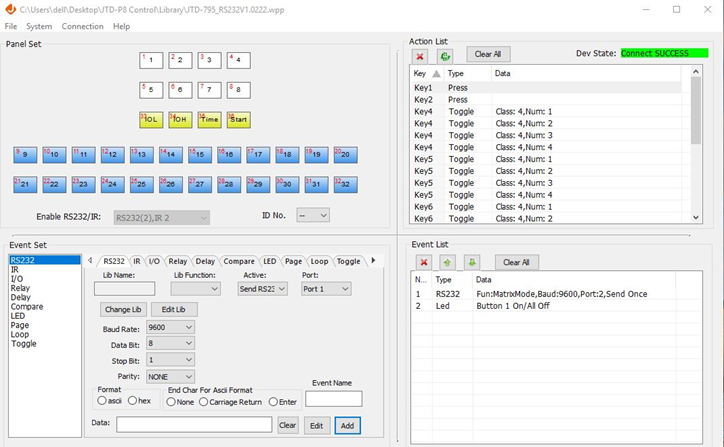Open Active Send RS232 dropdown
This screenshot has width=724, height=447.
click(263, 289)
